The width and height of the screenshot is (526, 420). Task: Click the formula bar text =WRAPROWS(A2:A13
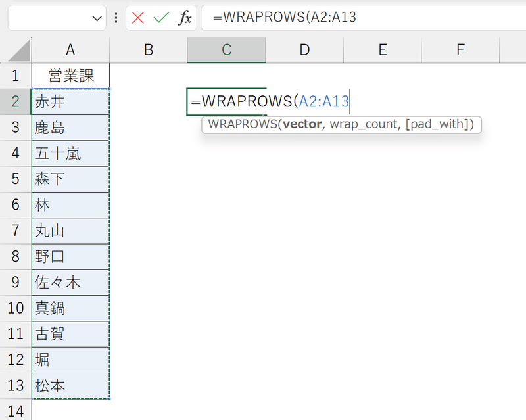coord(285,17)
